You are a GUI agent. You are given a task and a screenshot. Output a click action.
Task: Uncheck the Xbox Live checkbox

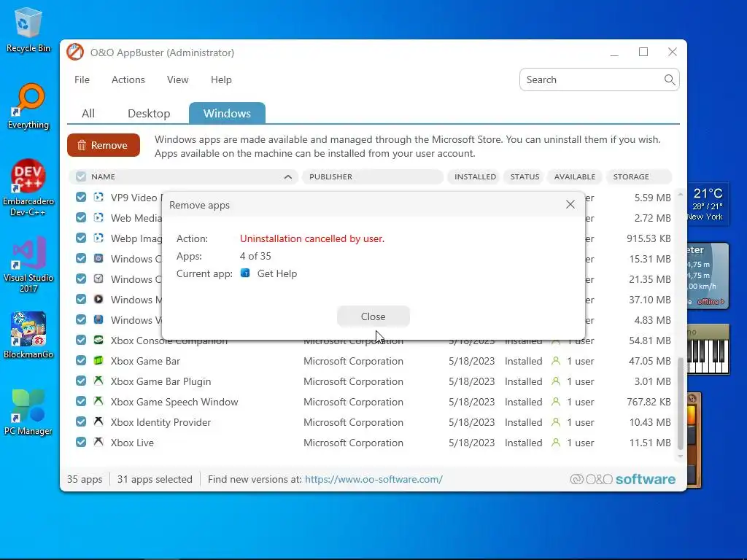[x=81, y=443]
